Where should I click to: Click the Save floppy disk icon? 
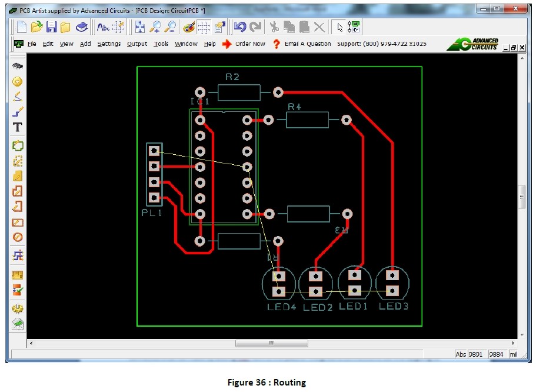coord(51,26)
